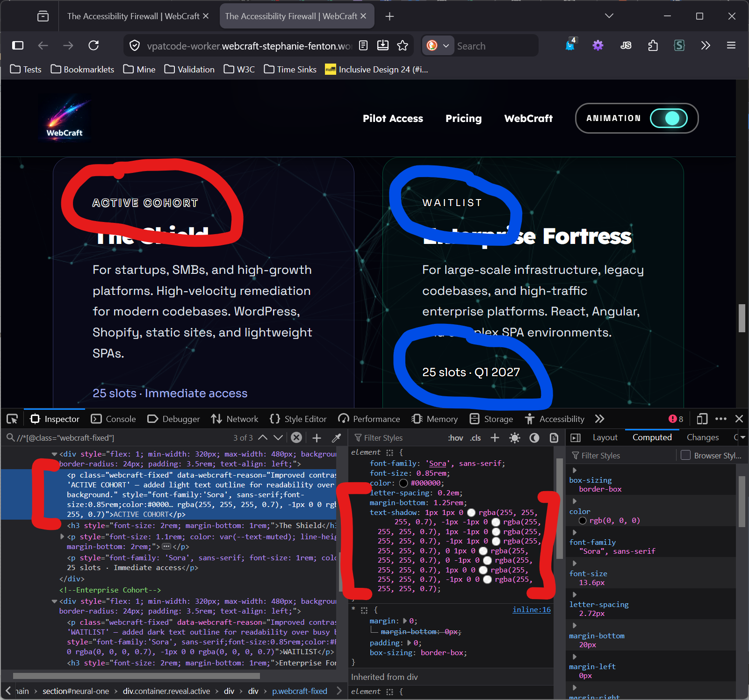Open the Style Editor tab

[x=298, y=419]
